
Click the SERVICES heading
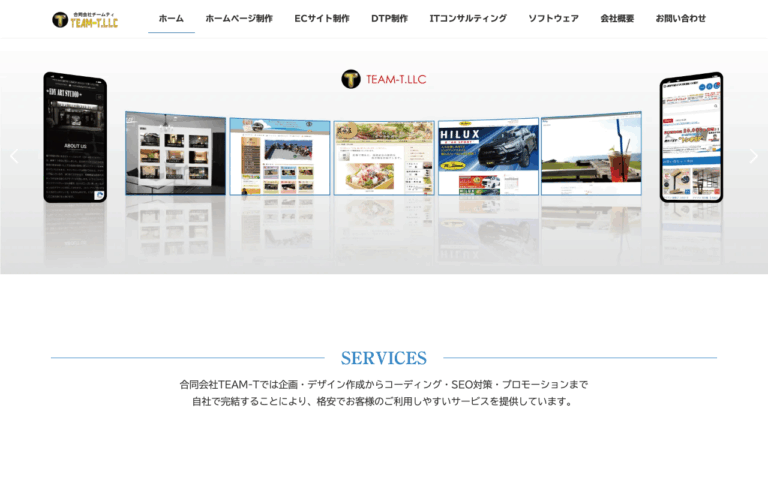click(384, 358)
